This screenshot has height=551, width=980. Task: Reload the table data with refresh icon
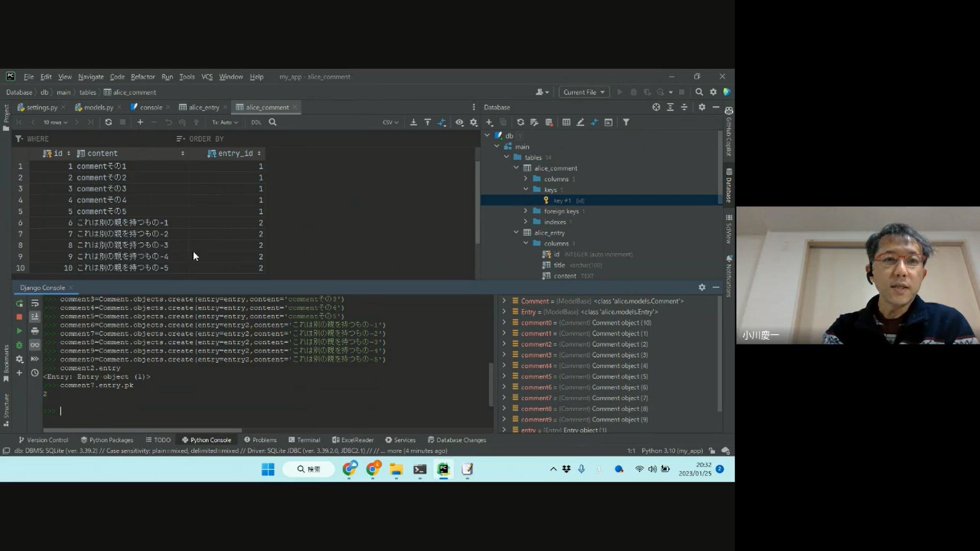(x=108, y=122)
